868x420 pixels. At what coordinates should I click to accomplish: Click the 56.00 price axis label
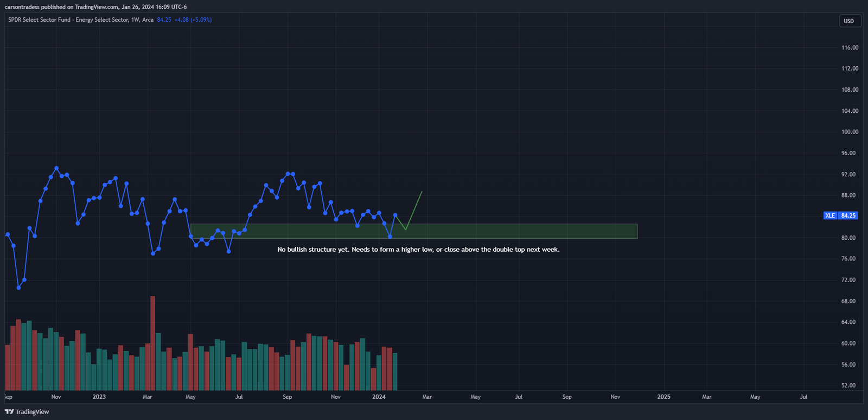pos(848,365)
